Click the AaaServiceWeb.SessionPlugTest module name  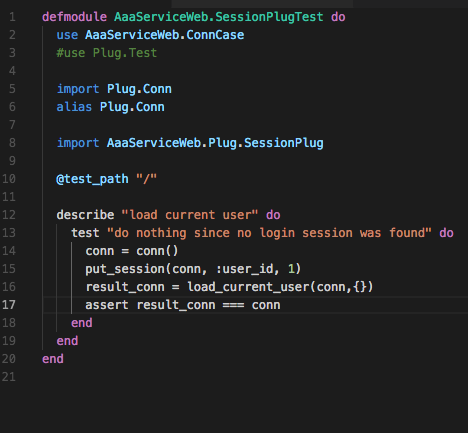(x=219, y=17)
